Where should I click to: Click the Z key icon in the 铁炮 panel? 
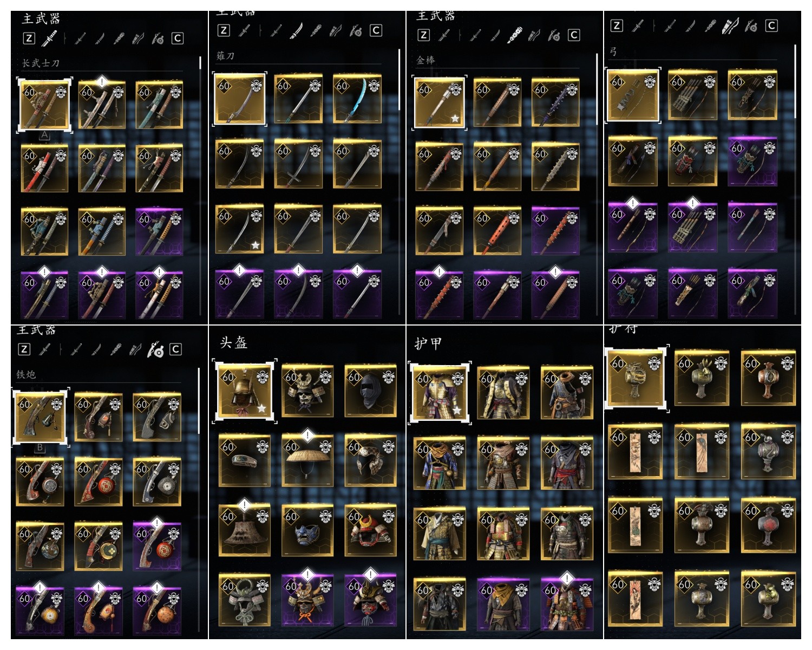tap(24, 349)
